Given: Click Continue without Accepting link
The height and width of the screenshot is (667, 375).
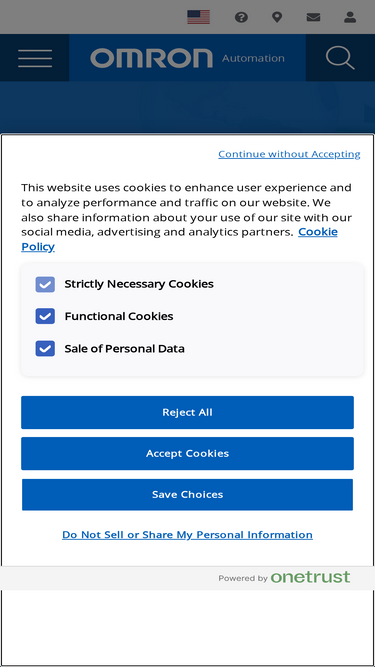Looking at the screenshot, I should [289, 154].
